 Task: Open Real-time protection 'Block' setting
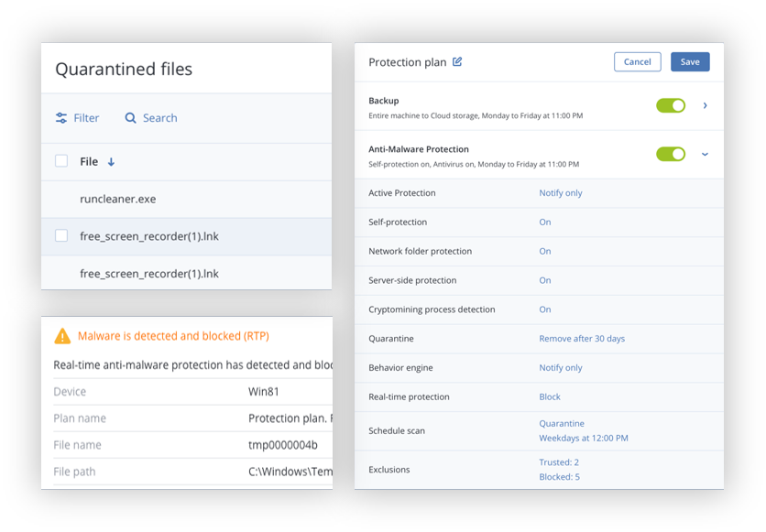[x=550, y=396]
